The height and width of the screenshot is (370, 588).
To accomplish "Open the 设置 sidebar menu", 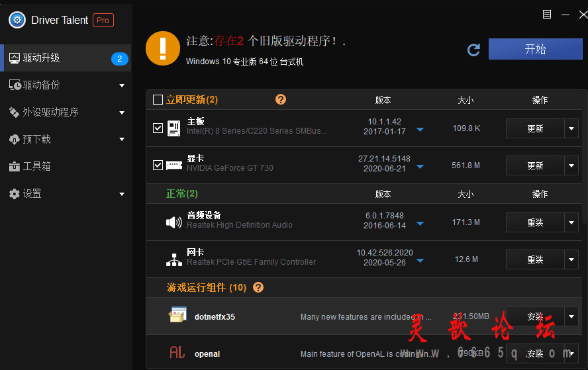I will [66, 194].
